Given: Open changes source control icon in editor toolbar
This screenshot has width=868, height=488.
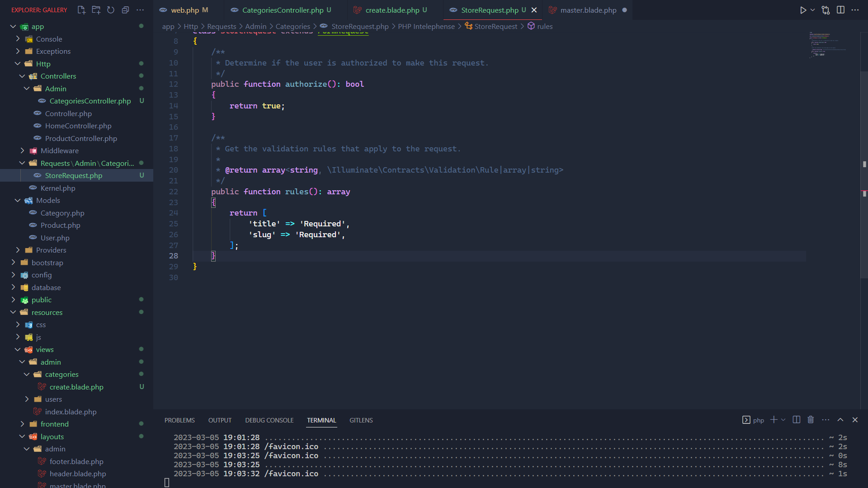Looking at the screenshot, I should click(x=826, y=10).
